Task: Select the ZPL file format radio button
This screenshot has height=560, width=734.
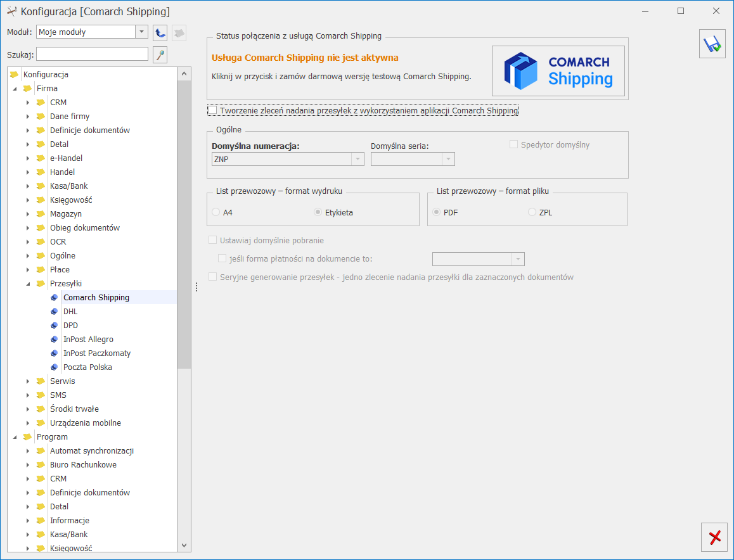Action: coord(532,212)
